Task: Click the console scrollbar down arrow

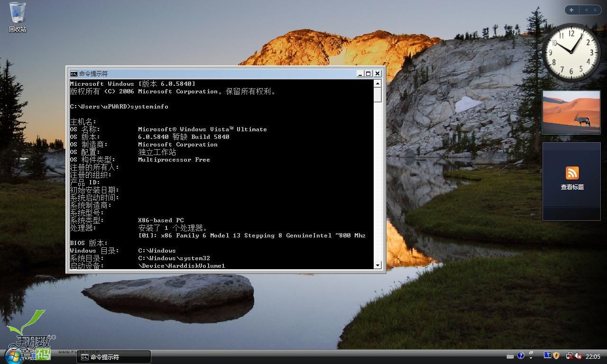Action: point(377,265)
